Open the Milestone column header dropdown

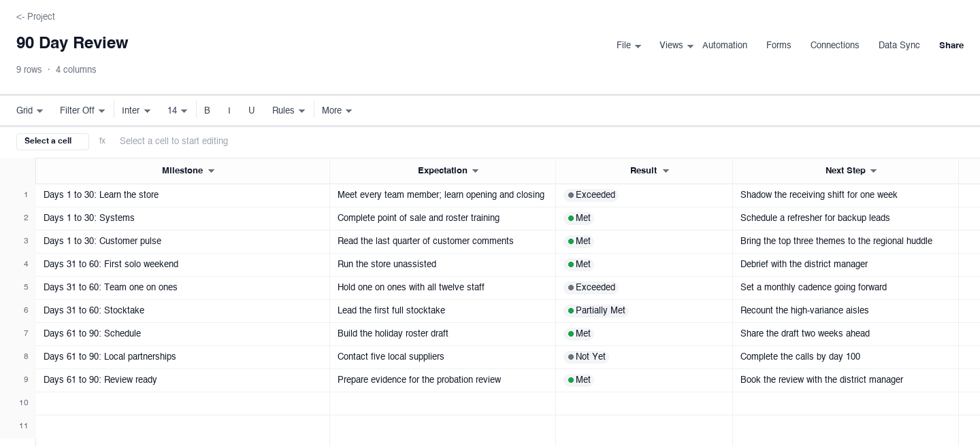click(211, 171)
